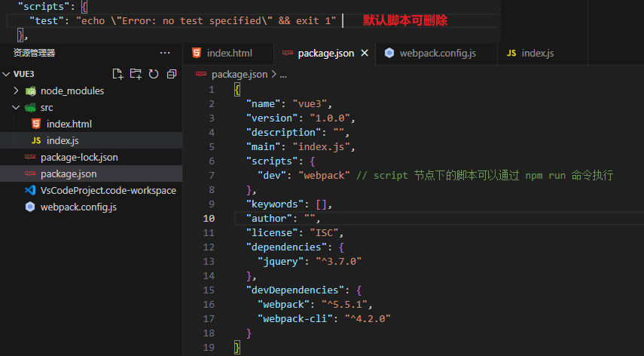Click the "test" key in top snippet

[47, 20]
